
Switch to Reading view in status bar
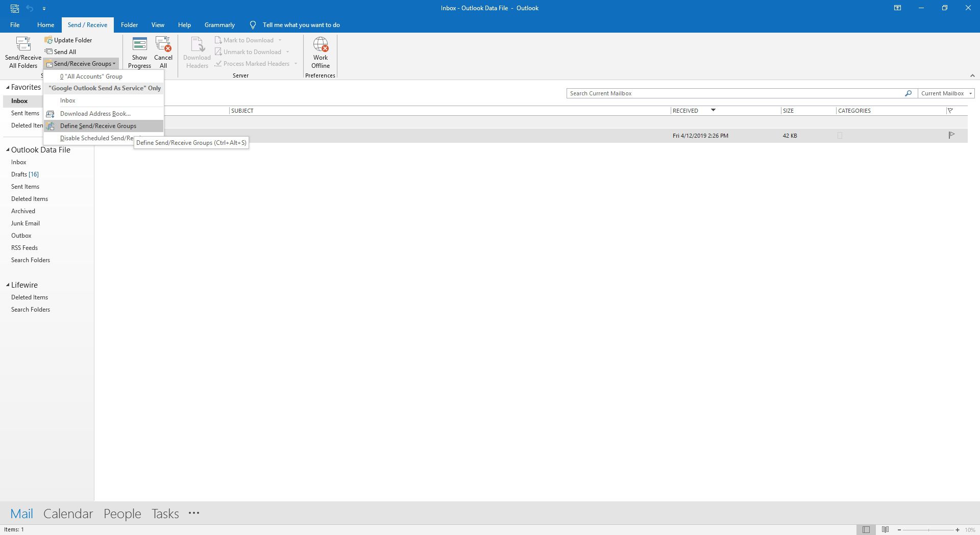tap(885, 529)
